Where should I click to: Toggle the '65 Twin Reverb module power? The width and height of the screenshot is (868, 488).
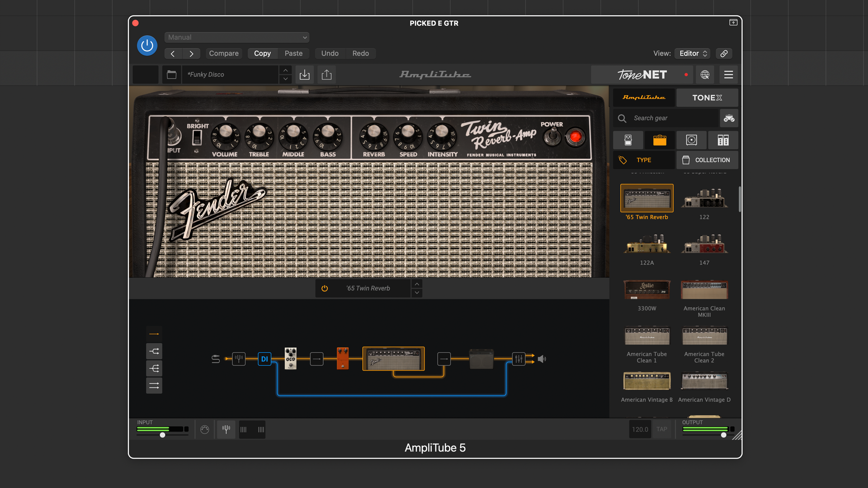pos(325,288)
